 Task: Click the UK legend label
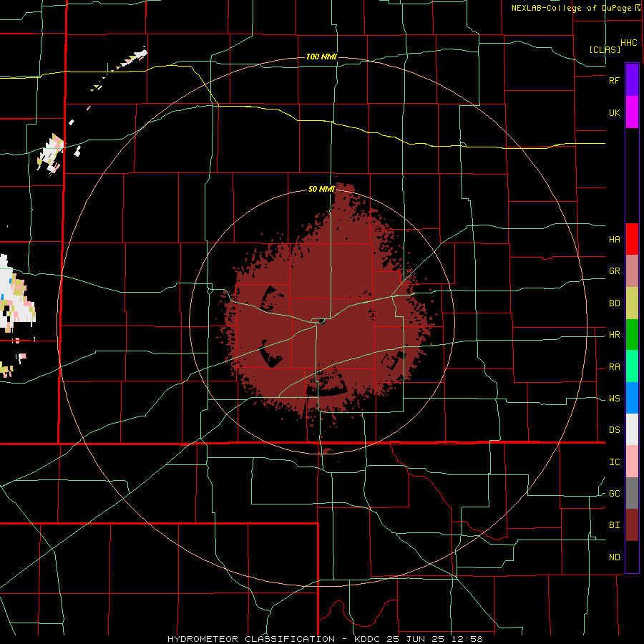614,113
